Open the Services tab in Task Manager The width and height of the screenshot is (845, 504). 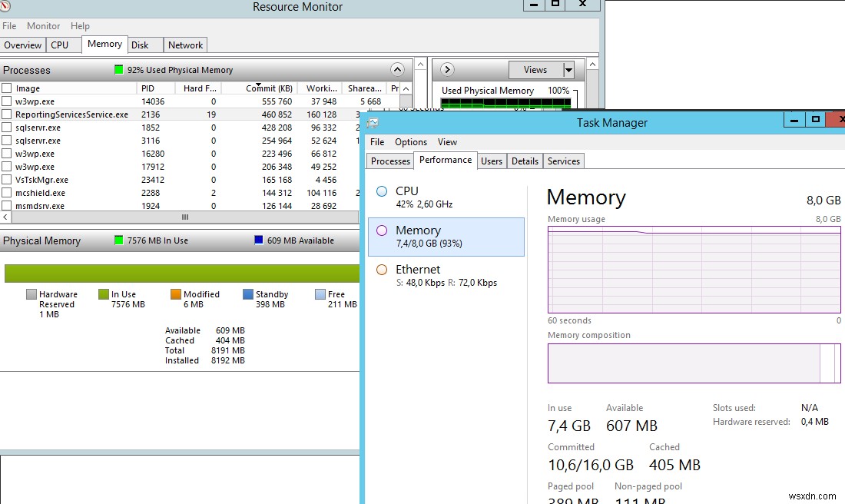pyautogui.click(x=563, y=161)
